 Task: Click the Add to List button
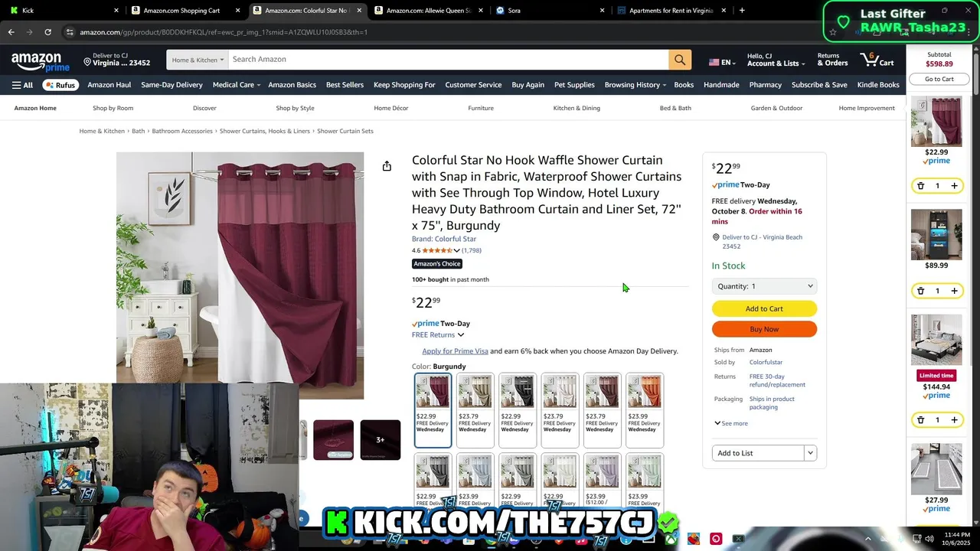click(x=758, y=453)
